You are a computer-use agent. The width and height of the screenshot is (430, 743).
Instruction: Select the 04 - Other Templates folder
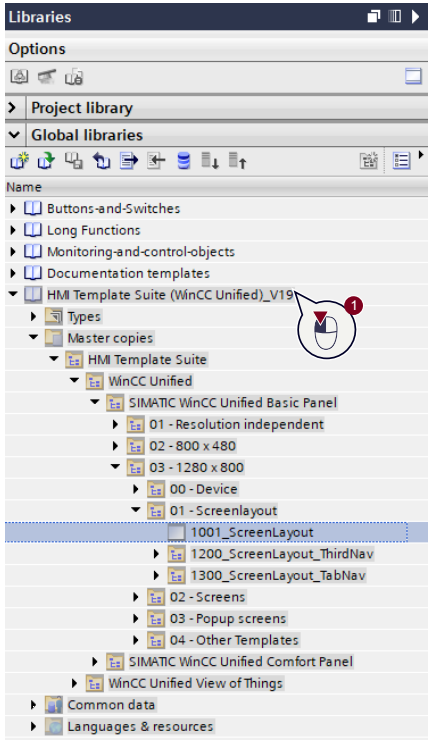click(234, 640)
